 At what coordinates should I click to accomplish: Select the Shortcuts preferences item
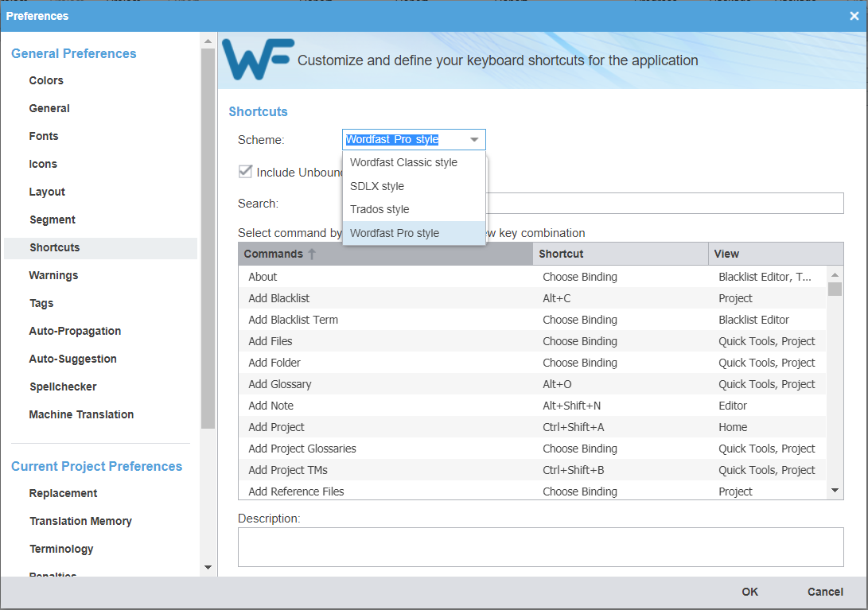pos(100,248)
